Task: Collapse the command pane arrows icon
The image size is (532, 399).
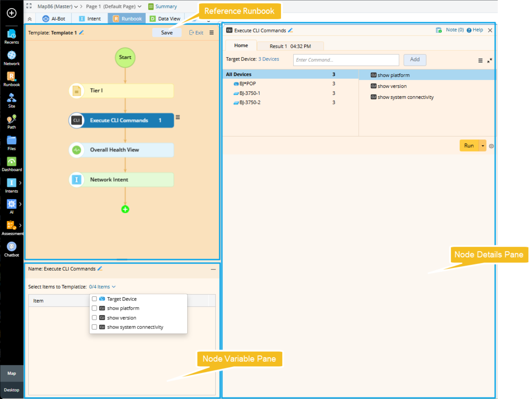Action: click(489, 61)
